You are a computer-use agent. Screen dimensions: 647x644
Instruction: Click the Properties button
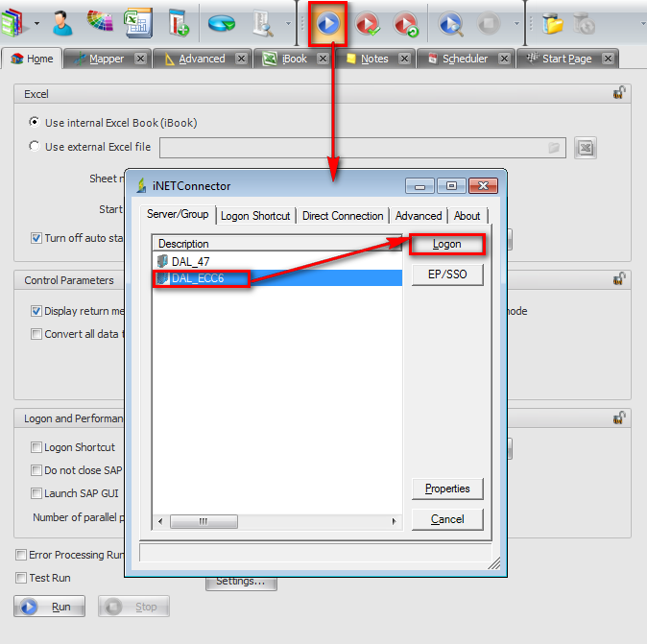point(447,489)
